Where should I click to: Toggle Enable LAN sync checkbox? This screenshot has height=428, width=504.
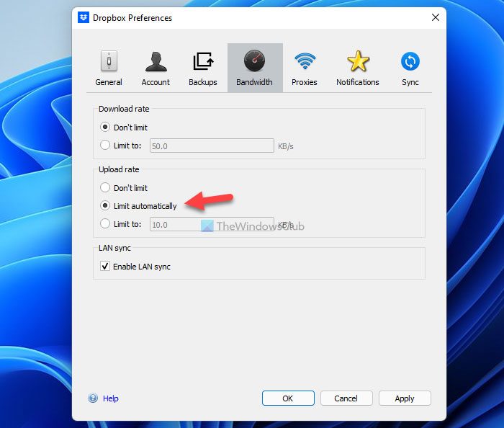(x=105, y=267)
